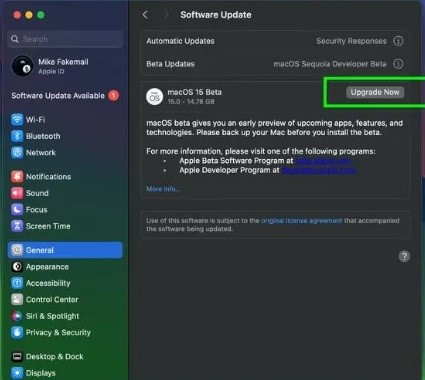The width and height of the screenshot is (425, 380).
Task: Click the Security Responses value
Action: [351, 41]
